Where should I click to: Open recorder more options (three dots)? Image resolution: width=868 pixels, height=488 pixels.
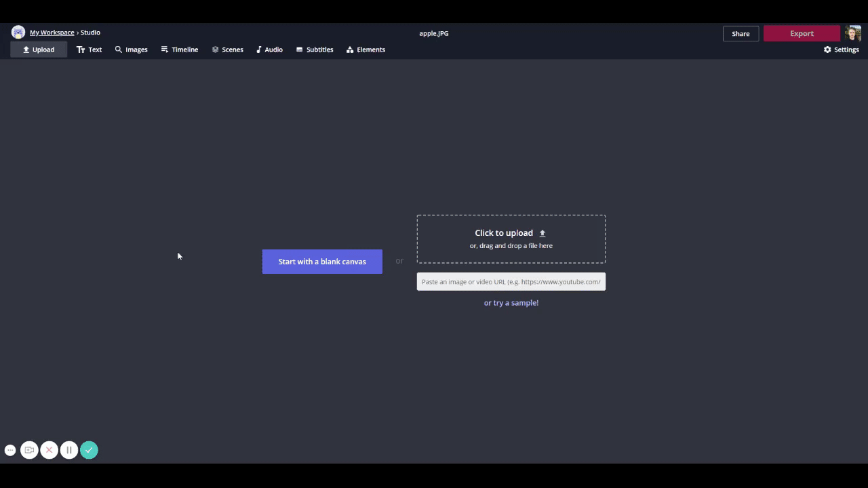tap(10, 450)
